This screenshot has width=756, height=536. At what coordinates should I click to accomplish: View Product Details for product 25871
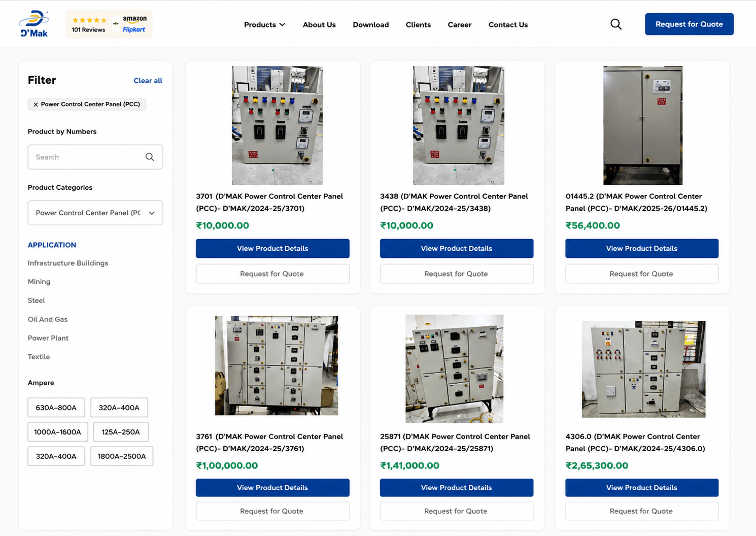click(457, 488)
